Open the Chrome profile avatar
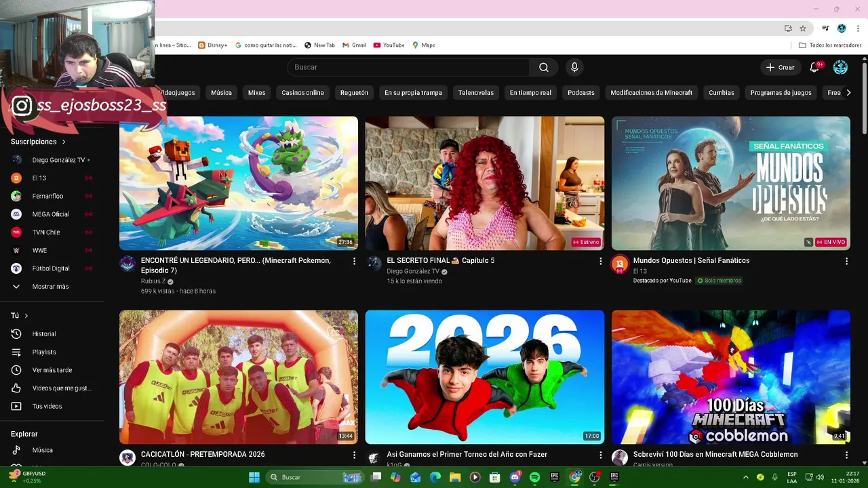The width and height of the screenshot is (868, 488). 842,28
